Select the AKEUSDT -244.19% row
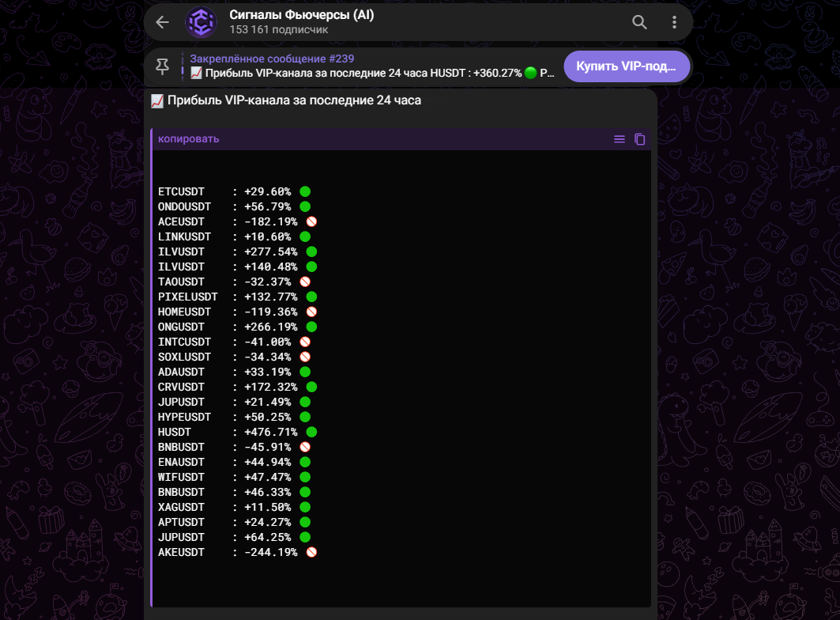 [x=237, y=552]
